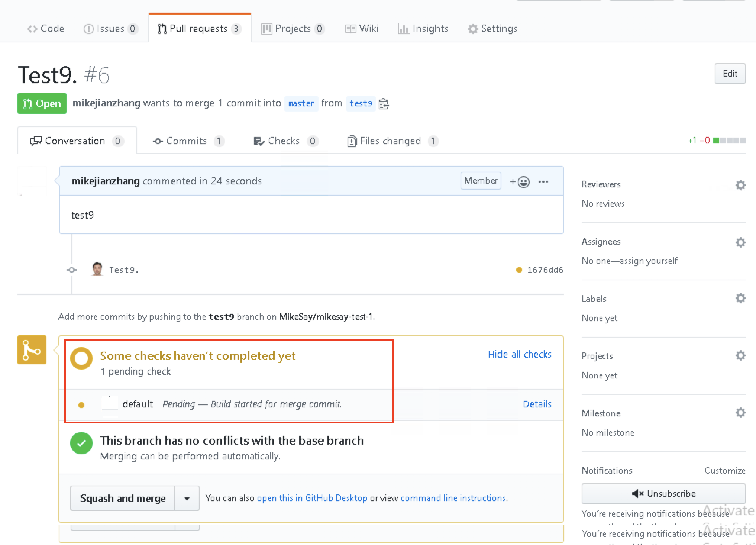This screenshot has height=545, width=756.
Task: Open the comment three-dot options menu
Action: [543, 181]
